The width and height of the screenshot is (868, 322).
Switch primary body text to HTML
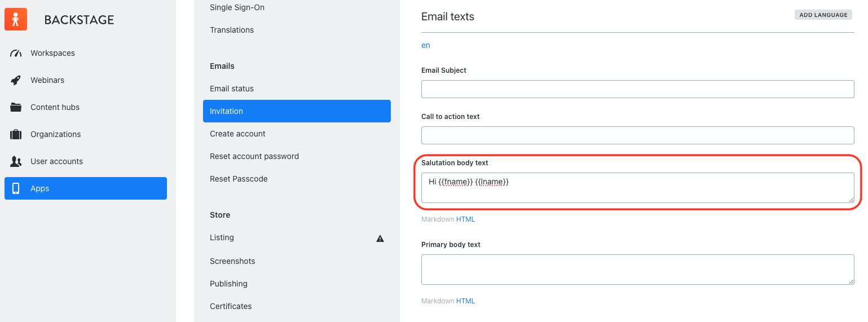pyautogui.click(x=465, y=301)
